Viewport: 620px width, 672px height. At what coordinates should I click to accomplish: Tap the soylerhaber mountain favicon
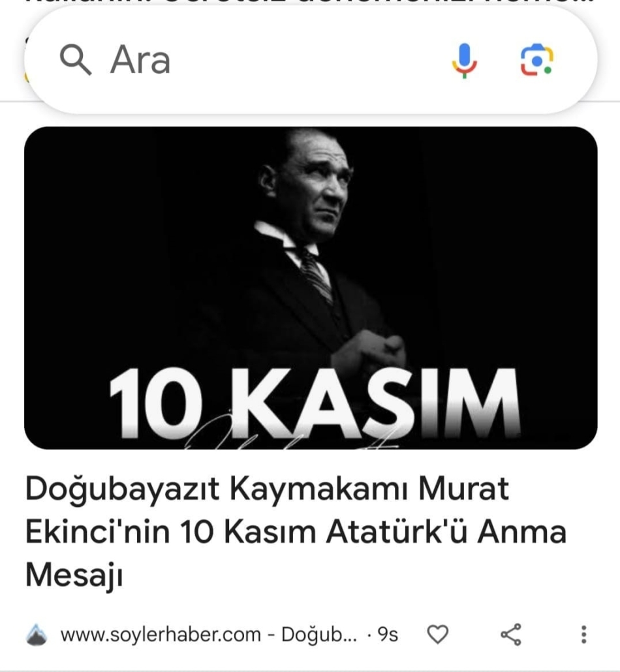pos(37,634)
